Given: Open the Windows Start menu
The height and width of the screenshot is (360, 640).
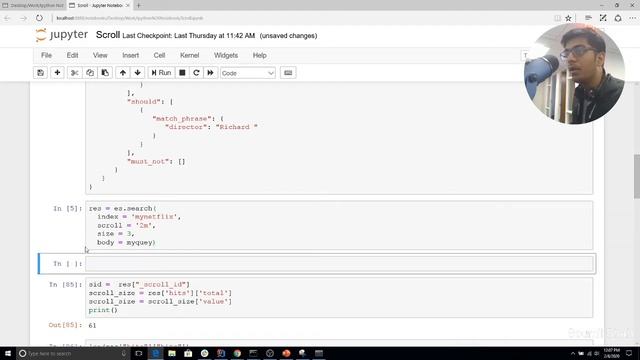Looking at the screenshot, I should pyautogui.click(x=8, y=353).
